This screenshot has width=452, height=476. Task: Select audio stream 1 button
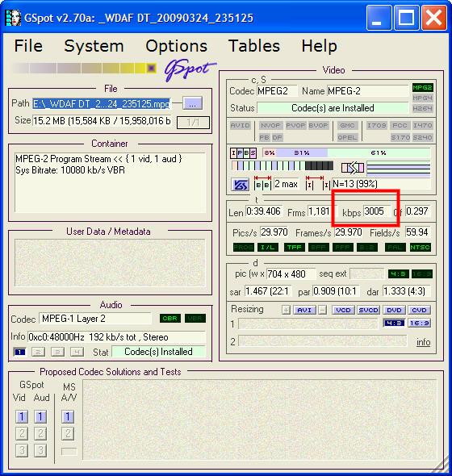coord(19,352)
